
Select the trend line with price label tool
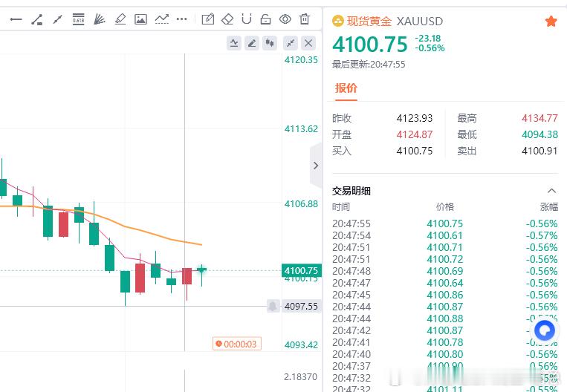[37, 19]
